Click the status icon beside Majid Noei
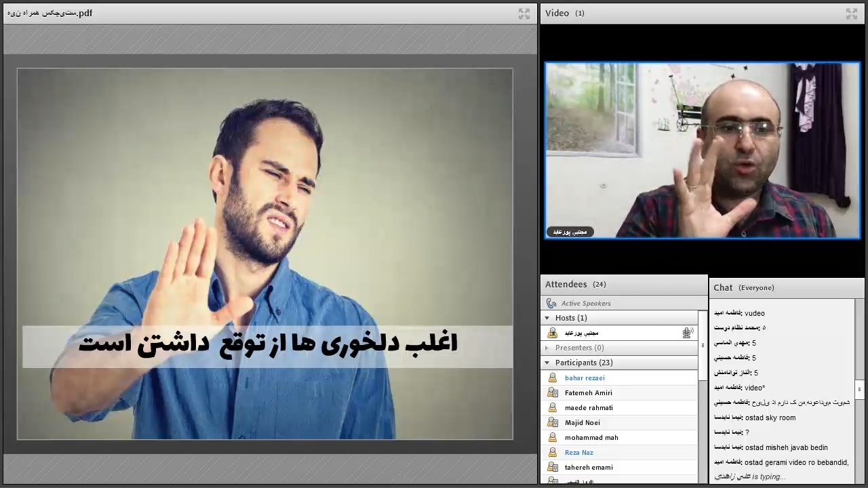 click(552, 422)
